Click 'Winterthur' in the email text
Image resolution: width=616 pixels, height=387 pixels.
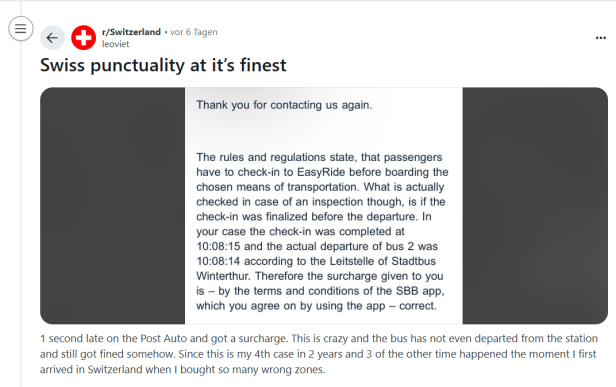[x=223, y=276]
